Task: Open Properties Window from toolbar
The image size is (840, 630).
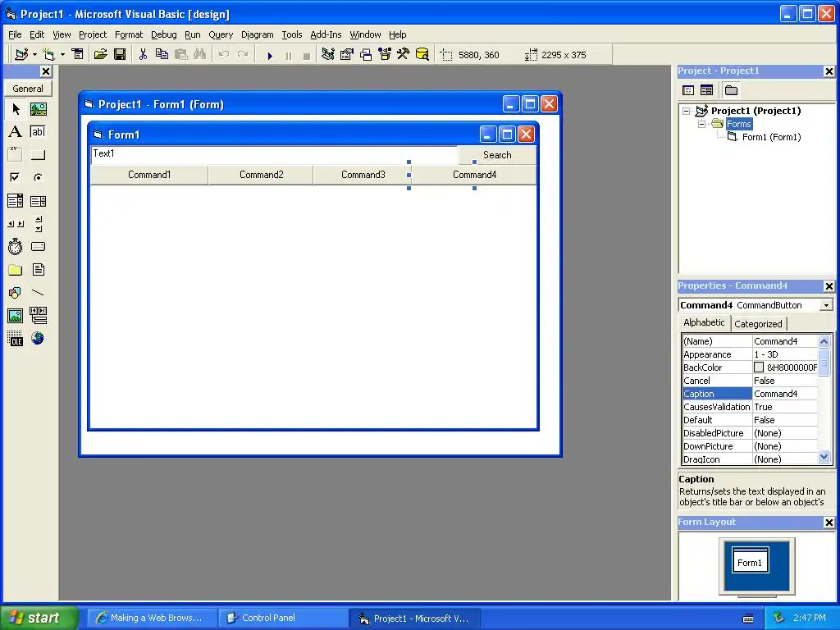Action: click(x=347, y=55)
